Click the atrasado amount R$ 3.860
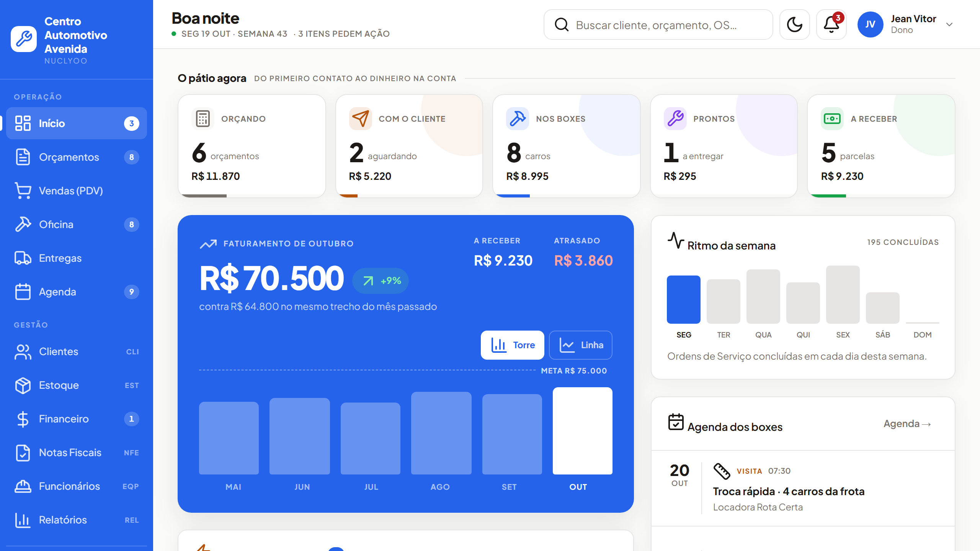980x551 pixels. click(583, 261)
